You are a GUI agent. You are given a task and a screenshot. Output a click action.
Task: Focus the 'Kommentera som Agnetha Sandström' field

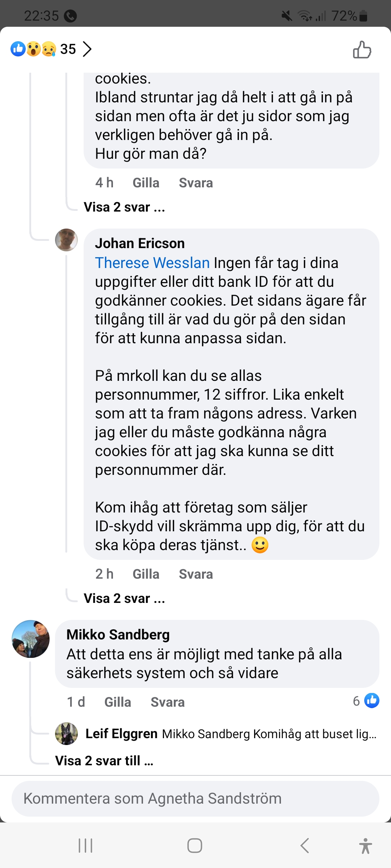tap(195, 799)
